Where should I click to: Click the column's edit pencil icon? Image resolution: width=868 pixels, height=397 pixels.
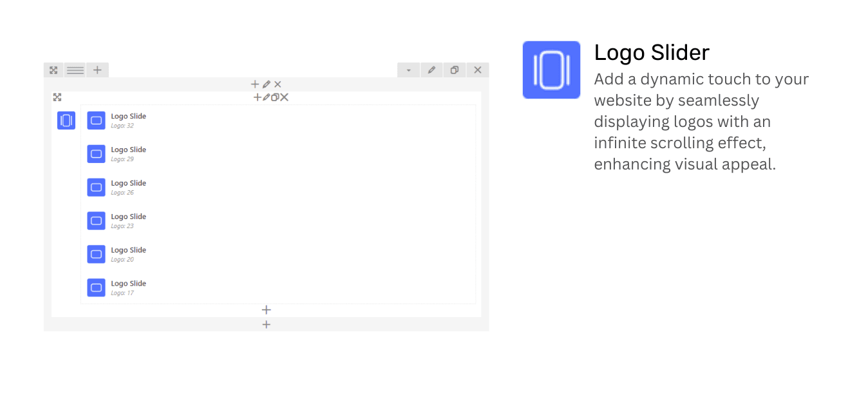pos(267,84)
